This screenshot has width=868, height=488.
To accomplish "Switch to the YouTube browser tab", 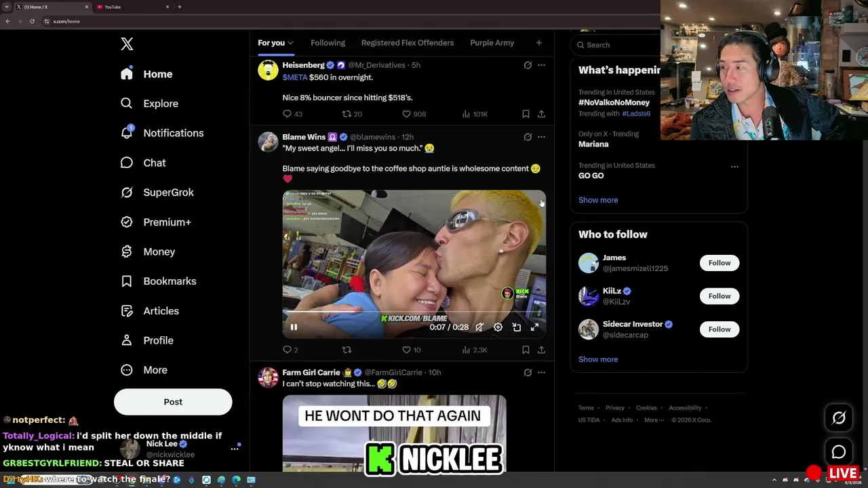I will pyautogui.click(x=132, y=7).
